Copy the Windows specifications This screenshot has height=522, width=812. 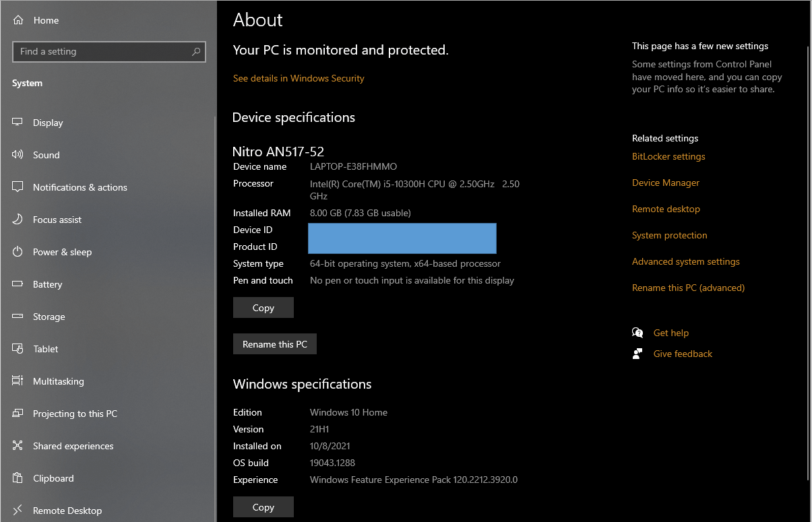pyautogui.click(x=263, y=507)
